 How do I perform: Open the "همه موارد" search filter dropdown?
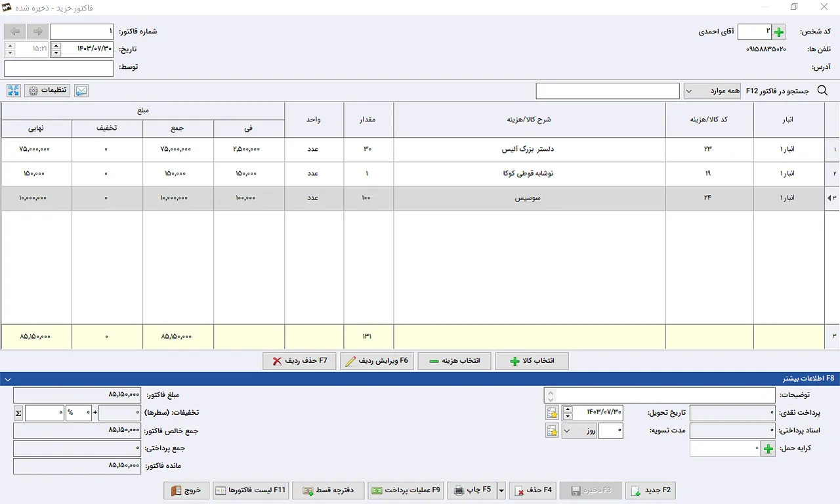click(712, 91)
